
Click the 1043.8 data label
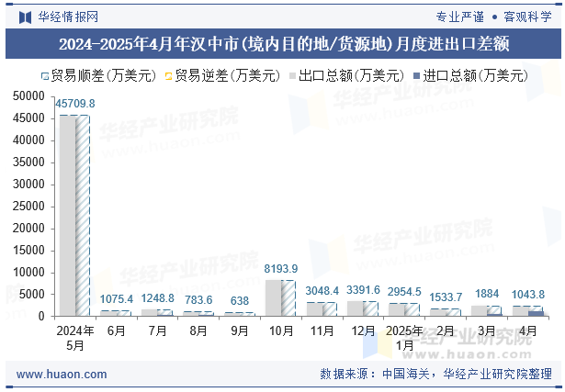(528, 295)
